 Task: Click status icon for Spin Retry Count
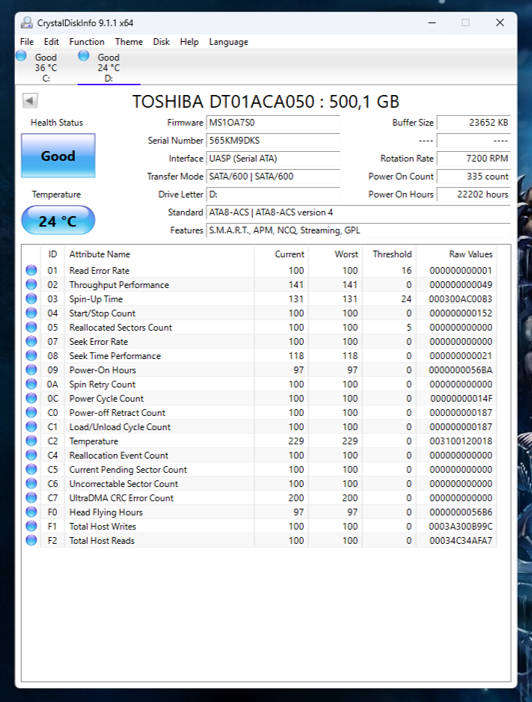pos(31,384)
